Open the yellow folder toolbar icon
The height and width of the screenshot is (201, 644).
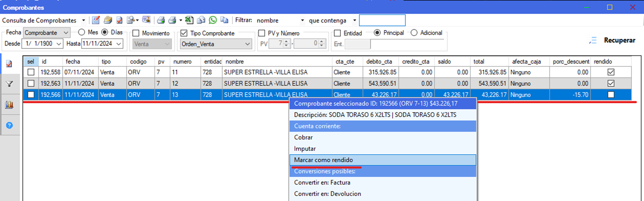108,20
